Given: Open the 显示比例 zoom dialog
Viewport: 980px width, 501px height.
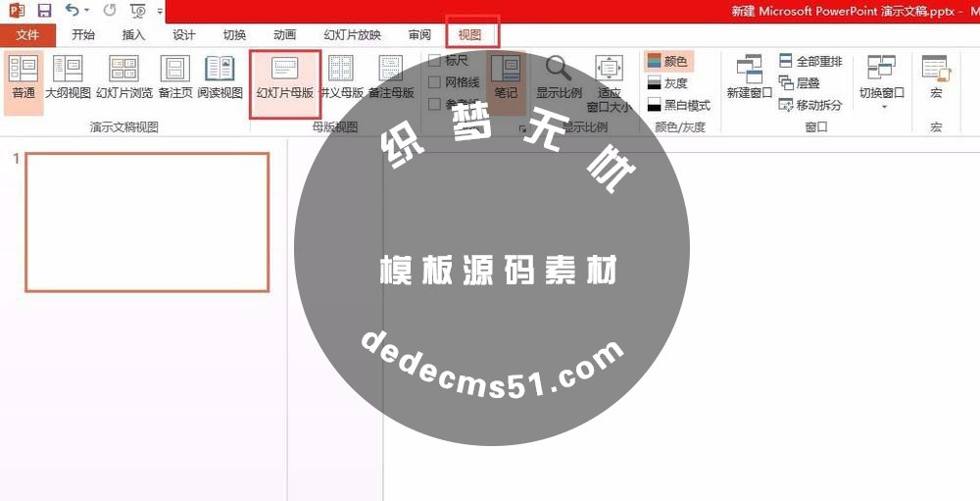Looking at the screenshot, I should pos(559,77).
